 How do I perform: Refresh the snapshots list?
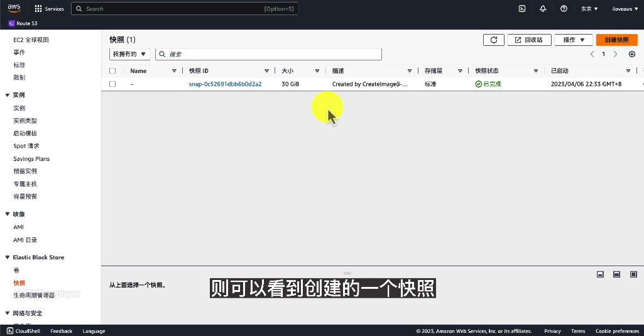[x=494, y=40]
